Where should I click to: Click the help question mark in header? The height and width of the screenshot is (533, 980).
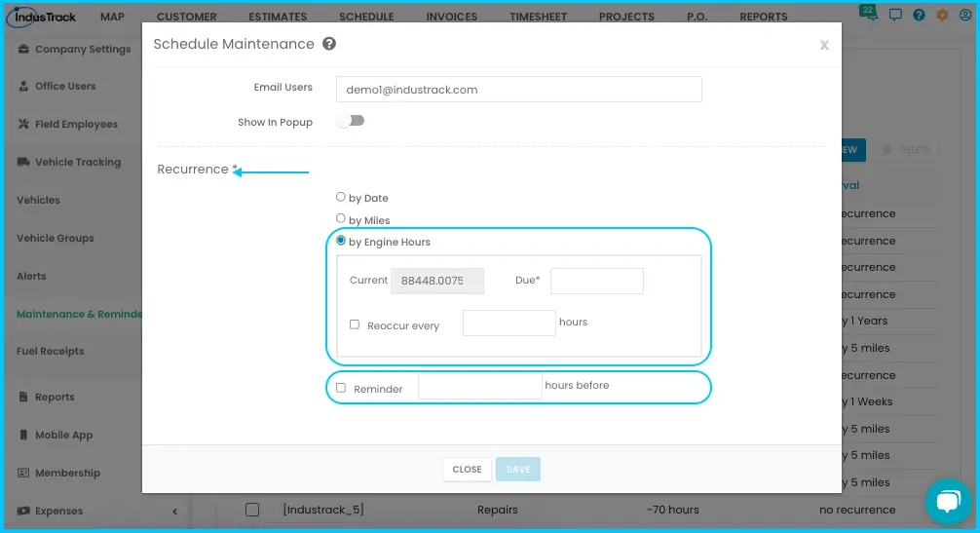click(918, 15)
